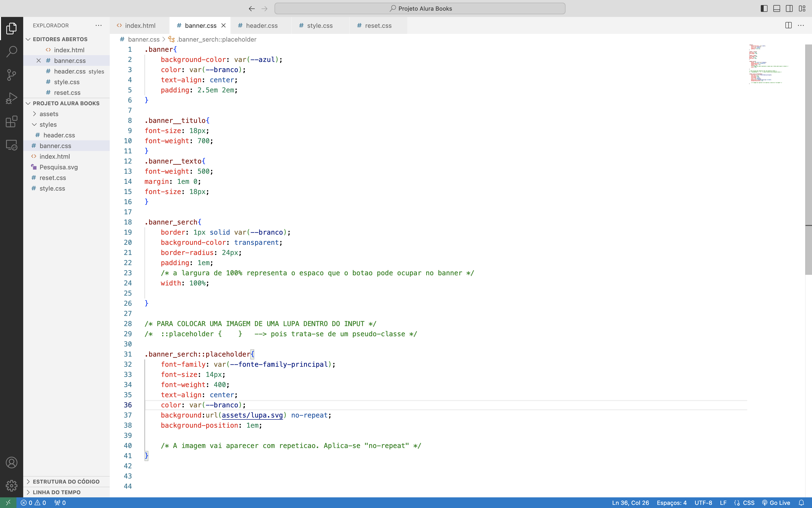Navigate back with the arrow button
This screenshot has width=812, height=508.
point(252,8)
